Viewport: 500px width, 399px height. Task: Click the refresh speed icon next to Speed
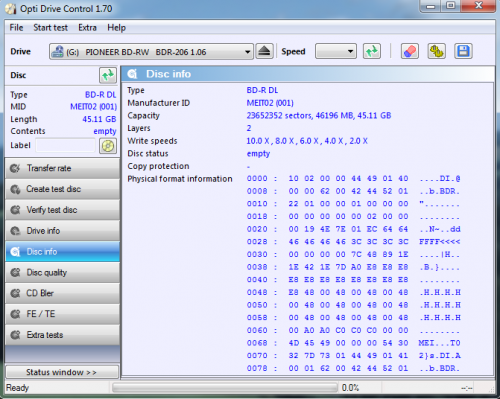pos(372,51)
